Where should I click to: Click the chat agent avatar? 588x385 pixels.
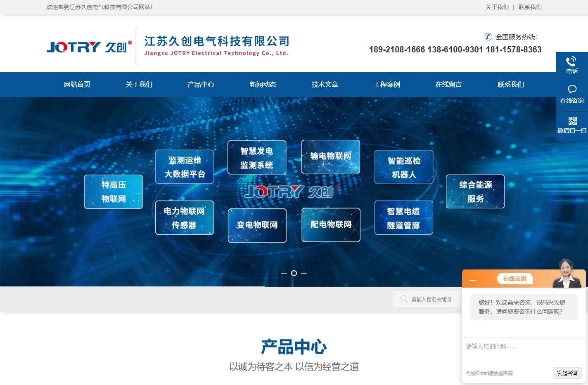tap(567, 273)
